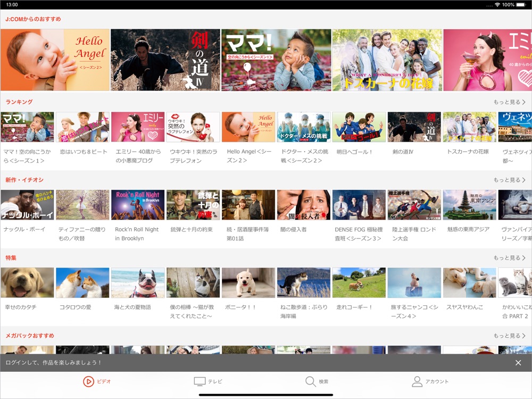Open もっと見る for the 特集 section
The width and height of the screenshot is (532, 399).
pos(509,258)
